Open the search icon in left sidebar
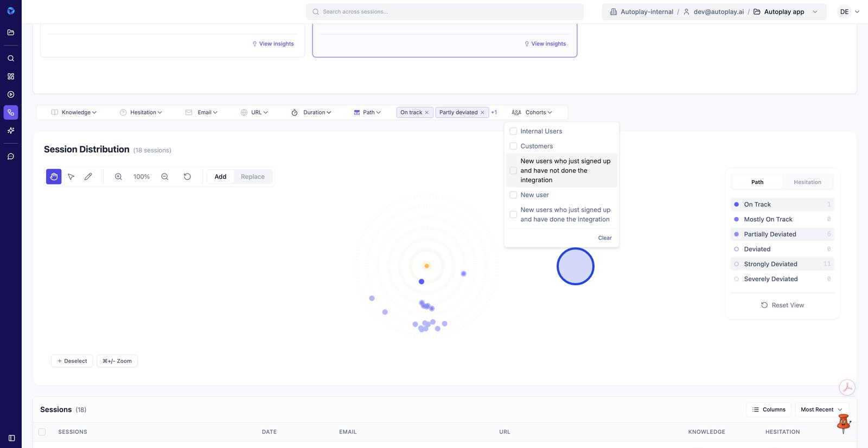The width and height of the screenshot is (868, 448). pos(11,59)
